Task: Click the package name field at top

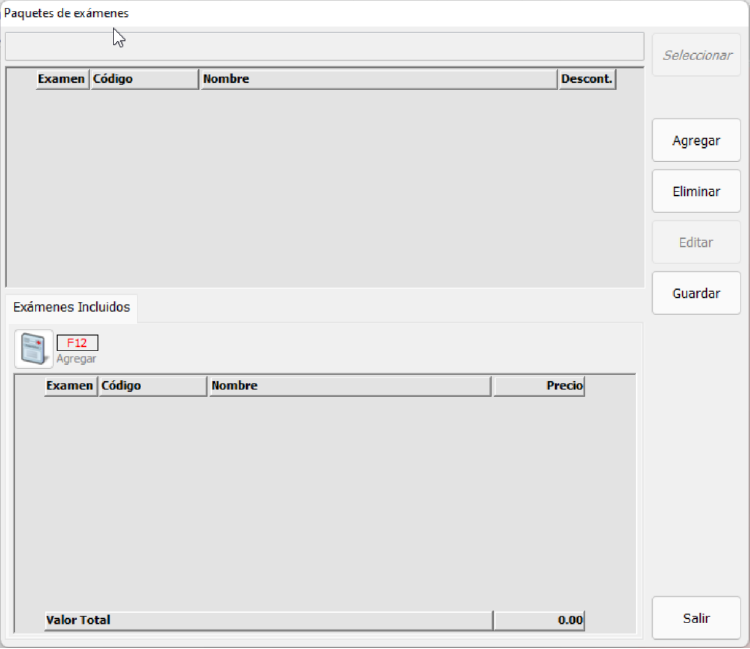Action: (324, 47)
